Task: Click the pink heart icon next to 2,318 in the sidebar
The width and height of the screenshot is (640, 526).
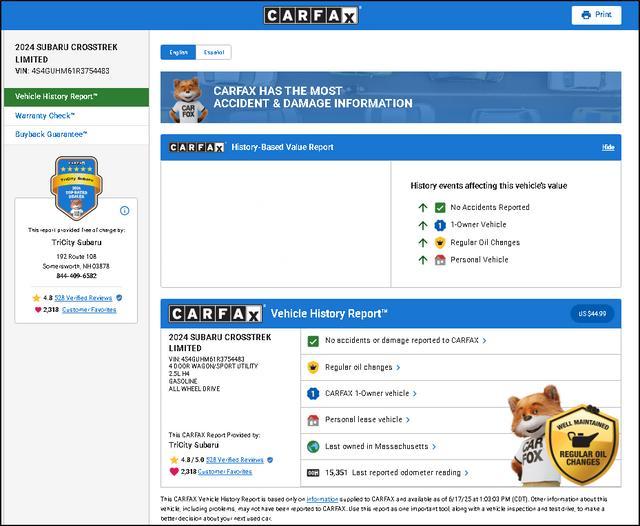Action: click(38, 310)
